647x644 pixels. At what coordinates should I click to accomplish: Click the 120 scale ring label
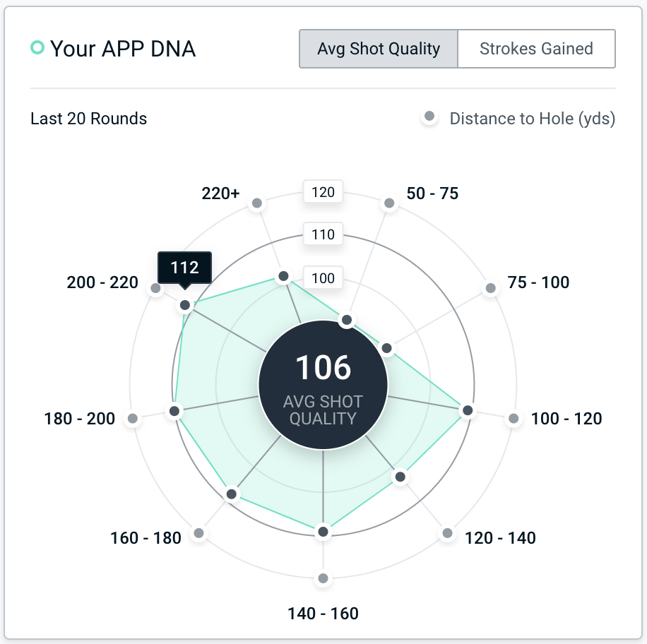(x=323, y=192)
